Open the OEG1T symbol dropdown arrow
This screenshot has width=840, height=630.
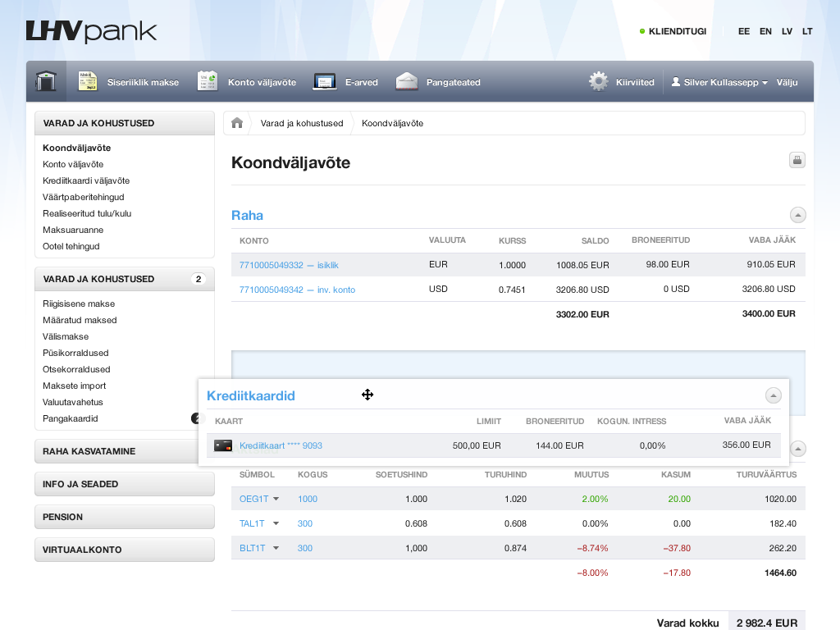tap(276, 499)
